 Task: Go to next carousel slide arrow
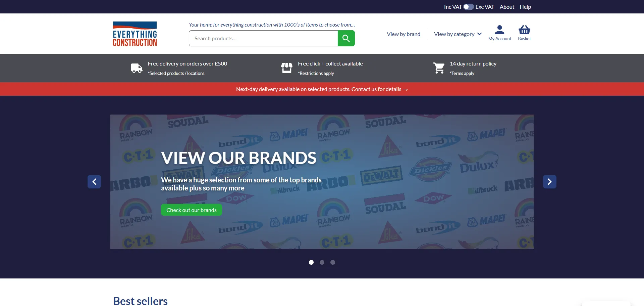pos(550,182)
